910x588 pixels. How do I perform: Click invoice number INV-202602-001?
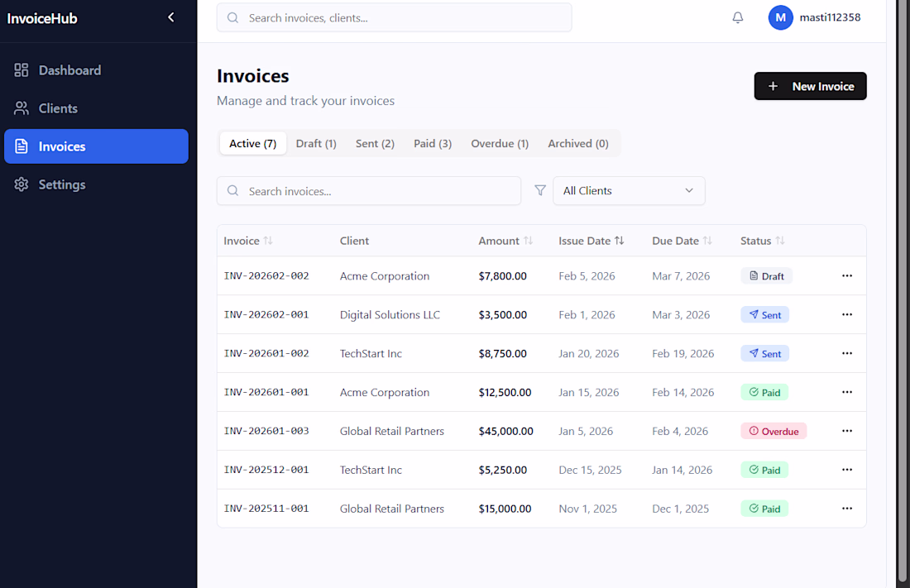[266, 314]
